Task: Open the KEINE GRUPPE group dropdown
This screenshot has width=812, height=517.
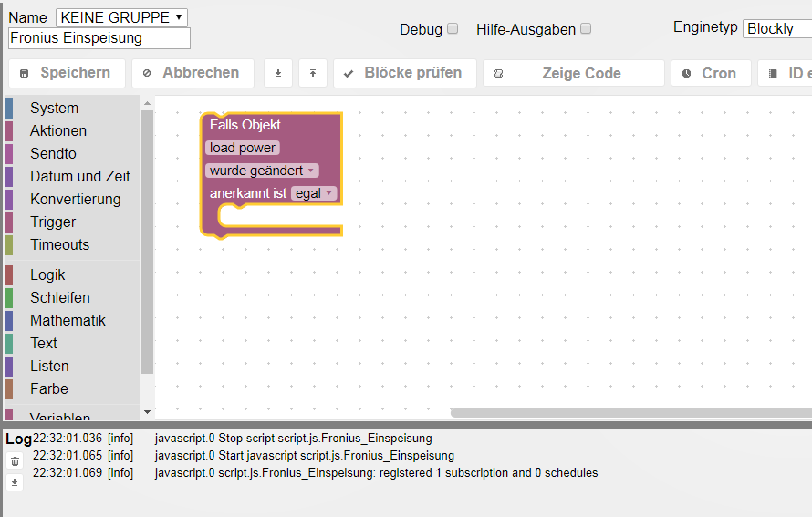Action: (121, 17)
